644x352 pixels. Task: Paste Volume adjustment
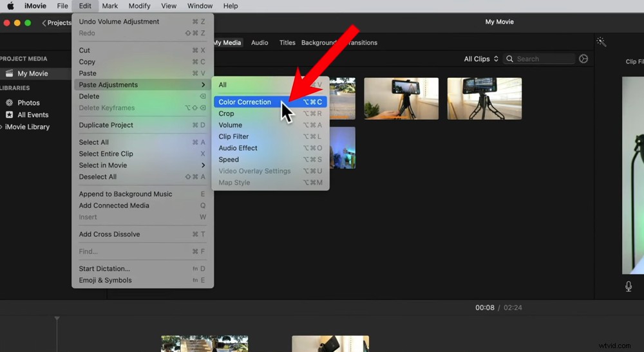[x=270, y=125]
